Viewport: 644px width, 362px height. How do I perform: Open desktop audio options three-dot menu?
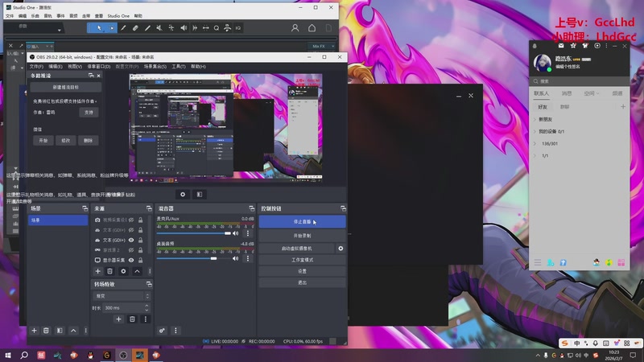[248, 258]
